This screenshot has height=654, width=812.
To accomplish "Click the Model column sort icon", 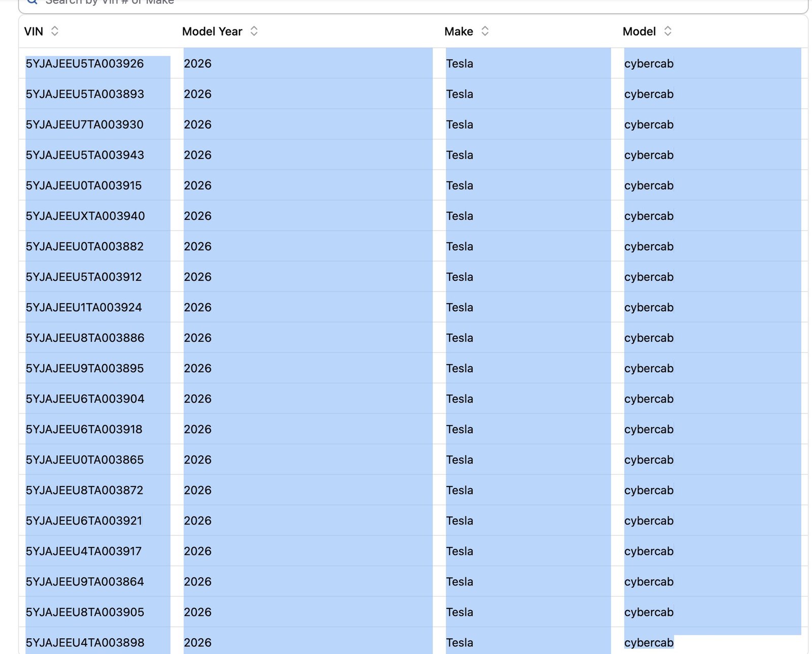I will click(668, 31).
